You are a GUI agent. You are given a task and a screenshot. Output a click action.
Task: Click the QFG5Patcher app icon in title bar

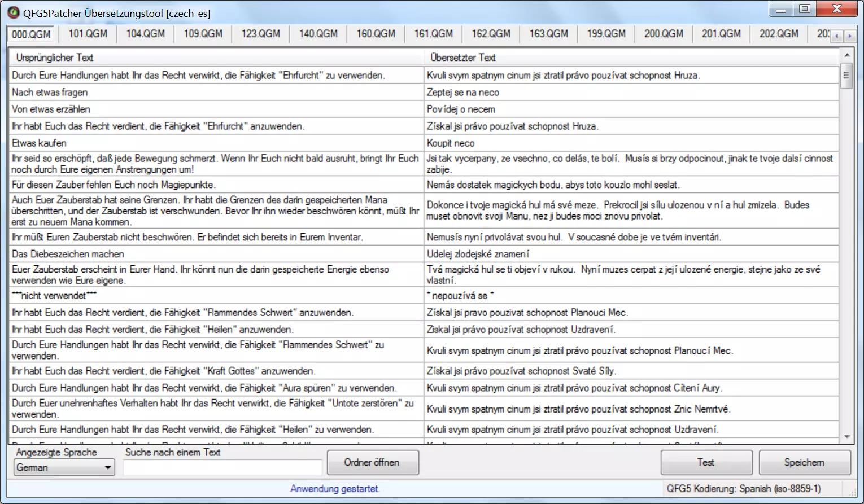(x=13, y=12)
